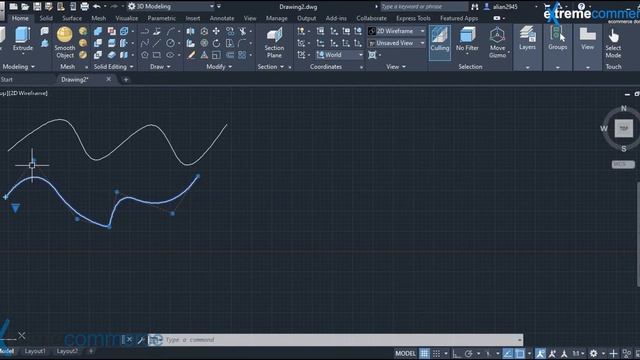Click the ViewCube TOP face
This screenshot has height=360, width=640.
pos(623,128)
